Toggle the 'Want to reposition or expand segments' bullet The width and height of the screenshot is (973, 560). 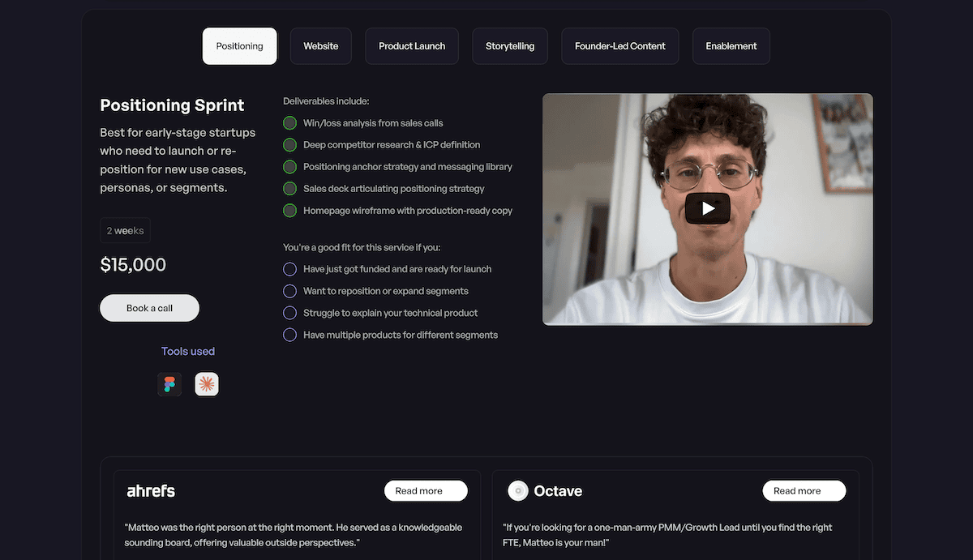point(289,290)
